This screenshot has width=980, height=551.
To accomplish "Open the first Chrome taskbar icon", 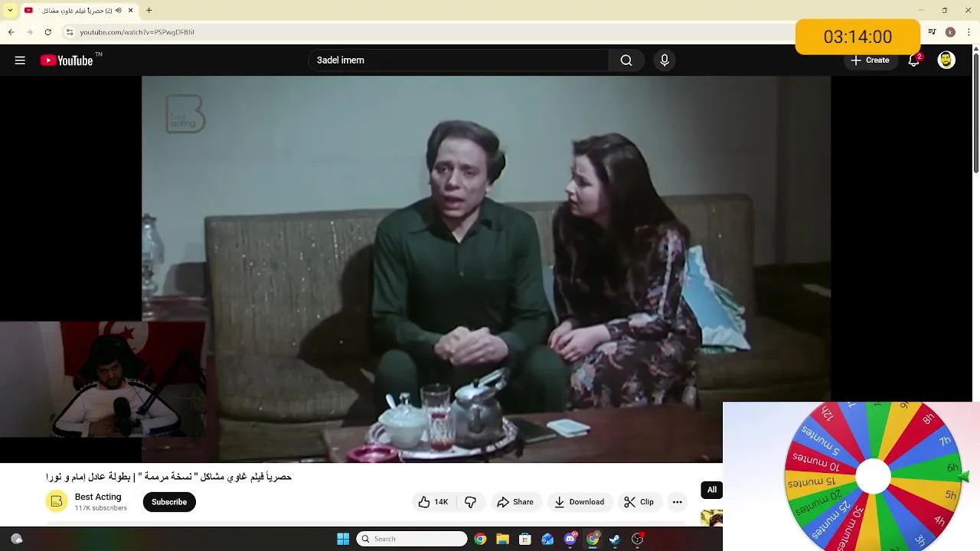I will tap(480, 539).
